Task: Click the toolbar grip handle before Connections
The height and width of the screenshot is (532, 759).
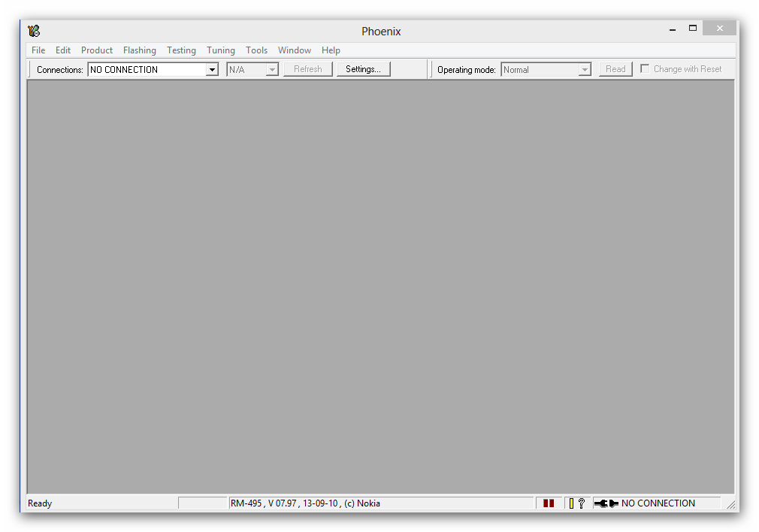Action: click(31, 70)
